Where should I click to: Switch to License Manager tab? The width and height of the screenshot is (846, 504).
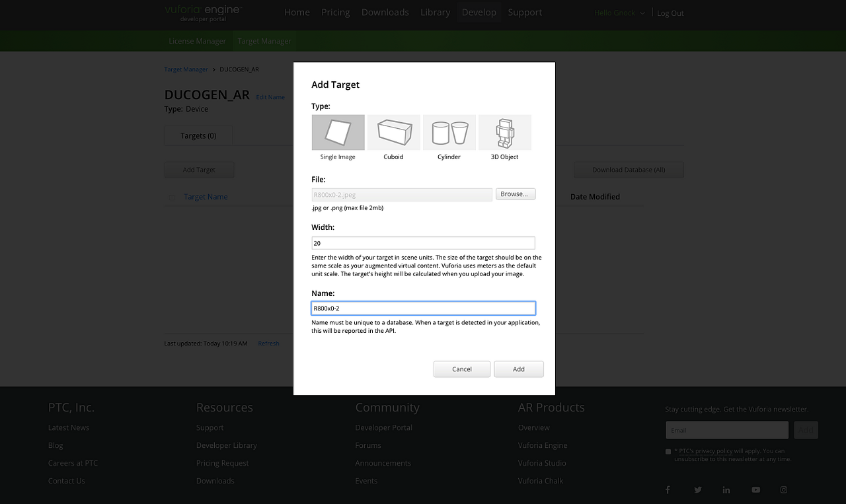click(x=197, y=41)
